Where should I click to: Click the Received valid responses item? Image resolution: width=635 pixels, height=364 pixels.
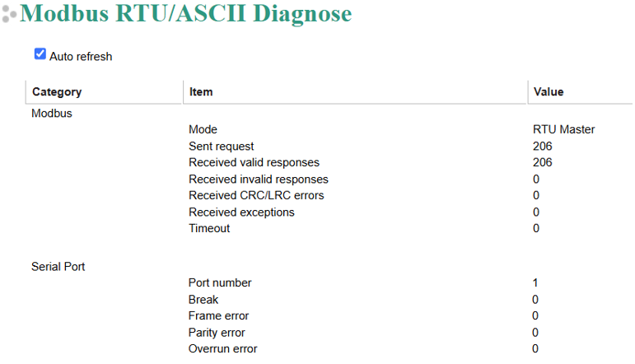click(x=254, y=162)
